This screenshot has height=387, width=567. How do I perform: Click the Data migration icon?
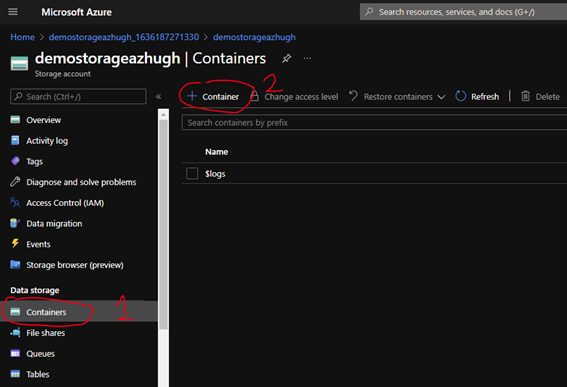15,223
